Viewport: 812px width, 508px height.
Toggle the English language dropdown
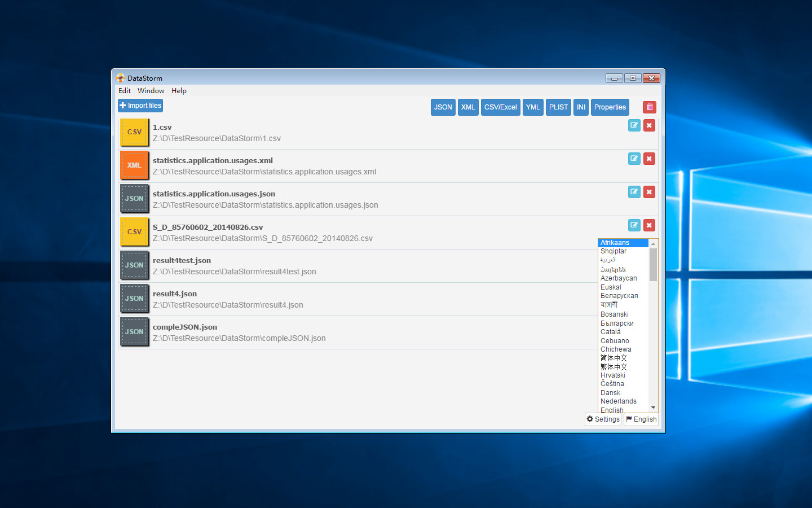point(641,419)
